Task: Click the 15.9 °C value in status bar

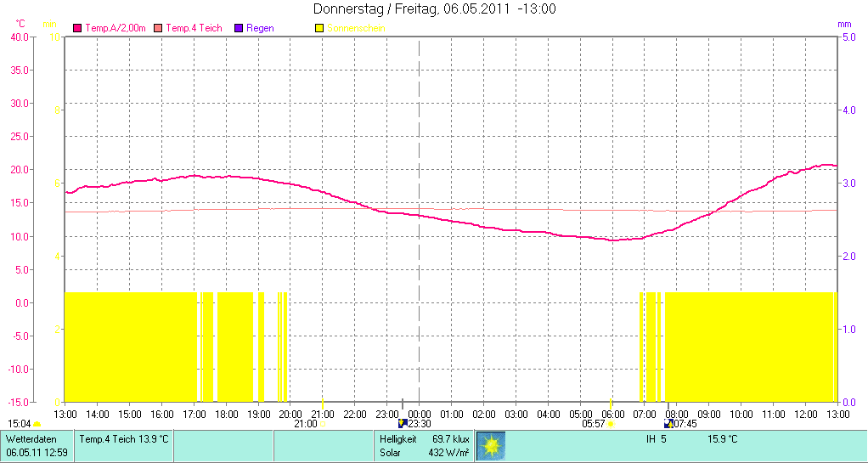Action: pyautogui.click(x=723, y=439)
